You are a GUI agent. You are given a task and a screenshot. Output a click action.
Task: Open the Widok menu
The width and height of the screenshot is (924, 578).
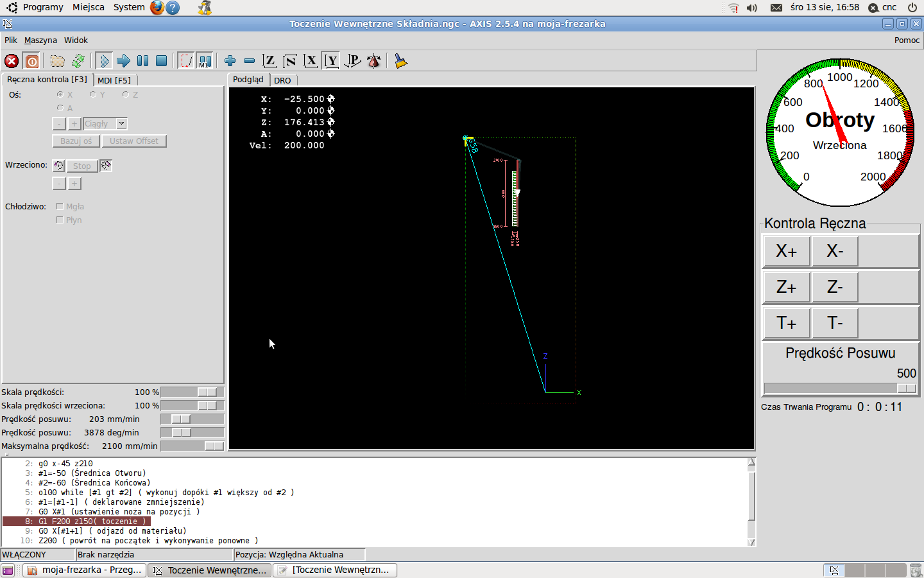pos(76,40)
